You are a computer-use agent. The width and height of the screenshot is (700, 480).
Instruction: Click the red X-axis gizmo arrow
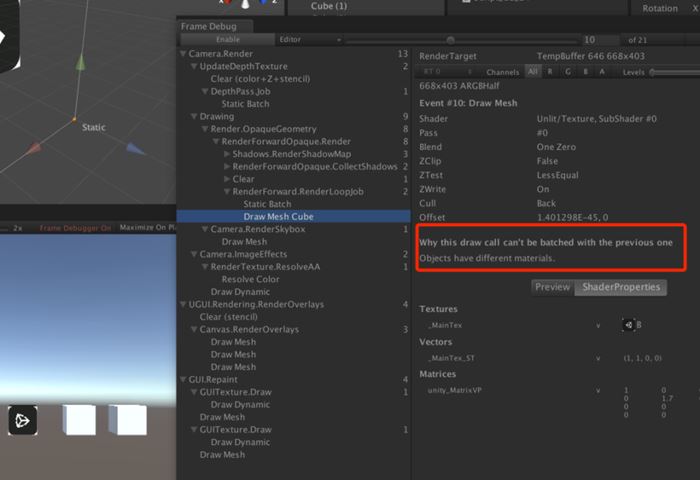pos(34,148)
